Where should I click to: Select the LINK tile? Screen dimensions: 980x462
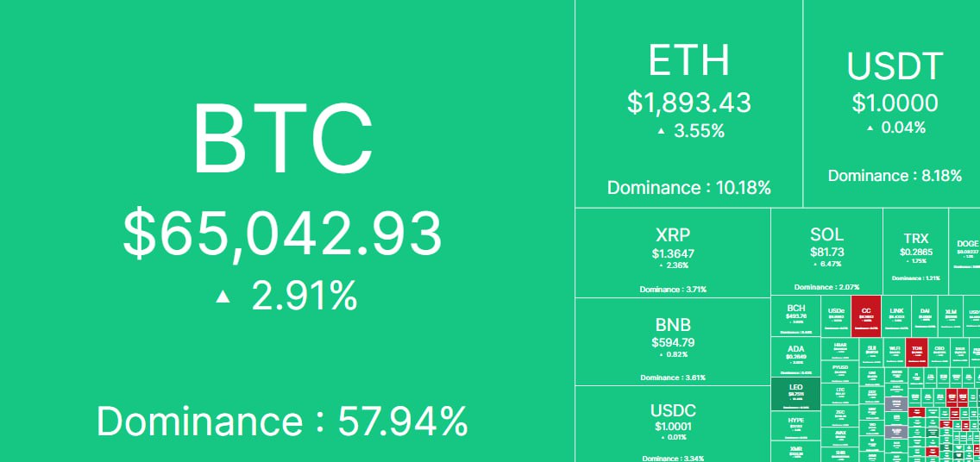point(896,316)
